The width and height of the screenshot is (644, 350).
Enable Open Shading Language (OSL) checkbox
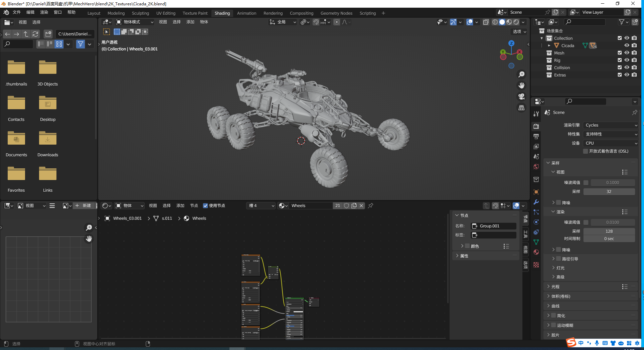[x=586, y=151]
